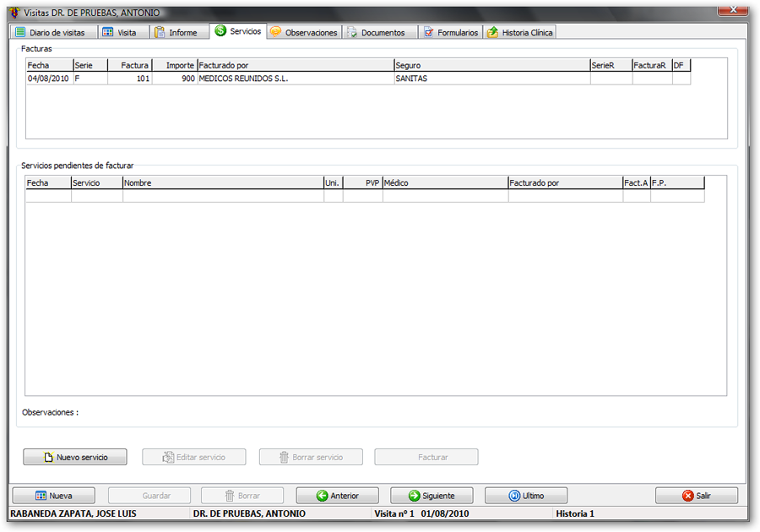Screen dimensions: 760x532
Task: Close the Visitas window
Action: (731, 10)
